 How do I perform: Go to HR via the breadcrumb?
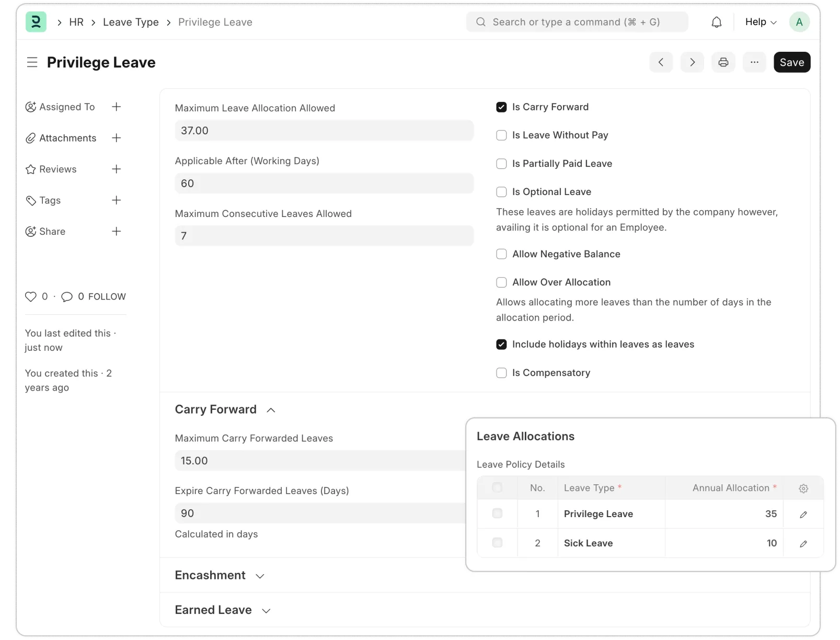76,22
